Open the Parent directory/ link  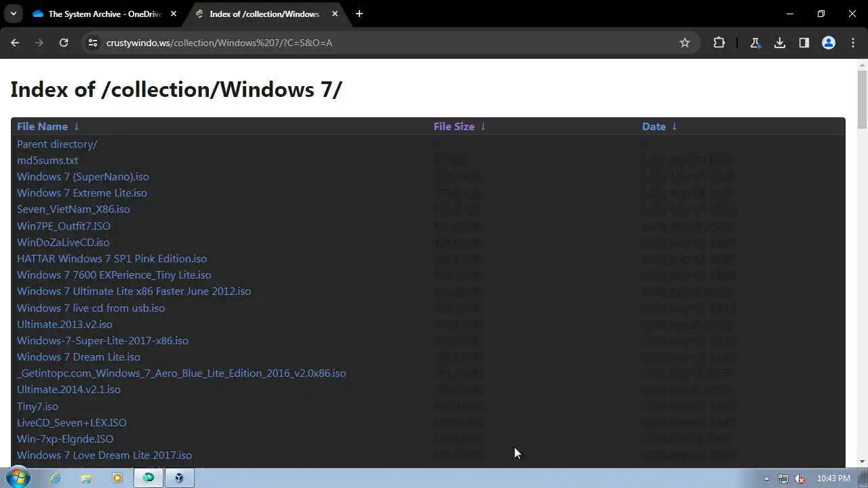[57, 144]
